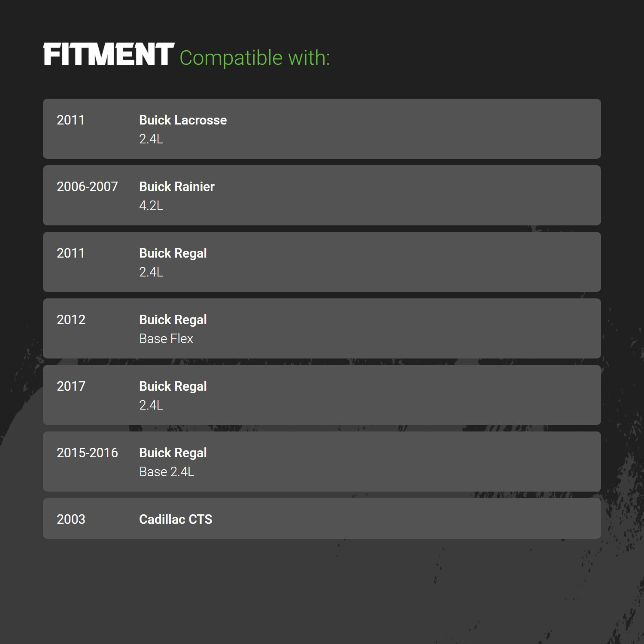Select the 2011 Buick Lacrosse row
This screenshot has width=644, height=644.
point(322,129)
